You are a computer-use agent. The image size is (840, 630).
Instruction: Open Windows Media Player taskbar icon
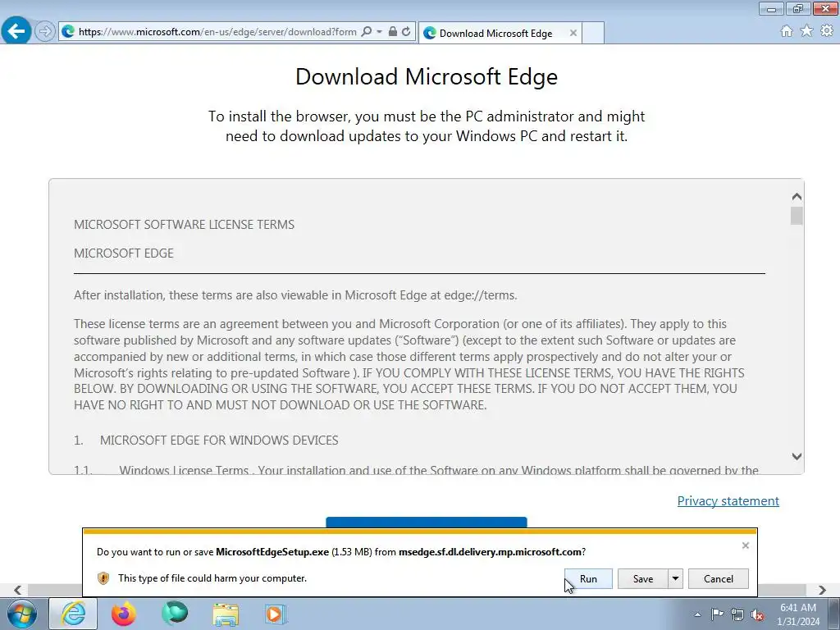pyautogui.click(x=276, y=614)
